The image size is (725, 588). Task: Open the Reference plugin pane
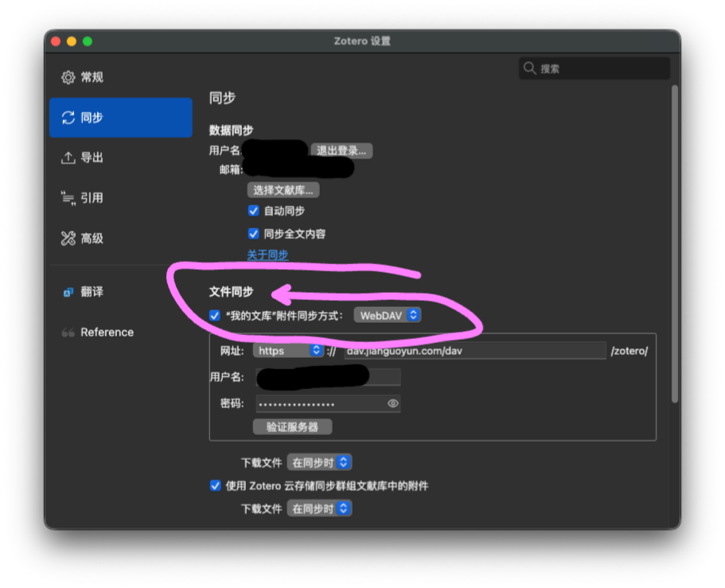(x=121, y=332)
